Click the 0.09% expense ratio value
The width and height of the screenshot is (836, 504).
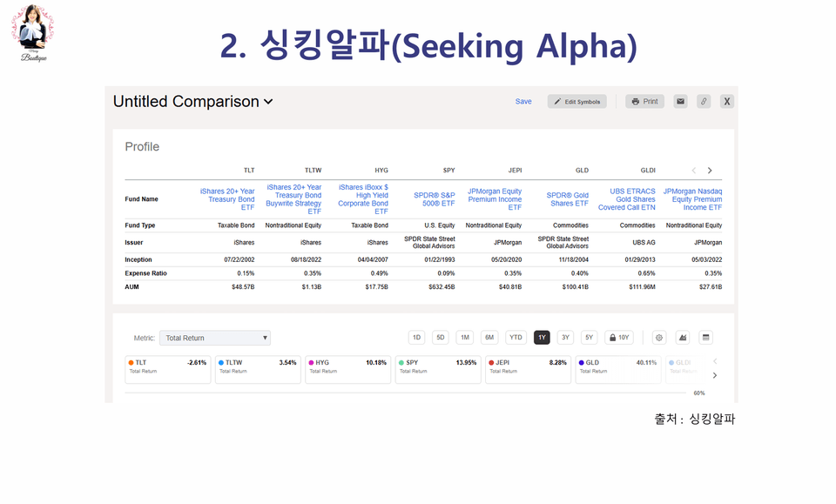click(447, 273)
